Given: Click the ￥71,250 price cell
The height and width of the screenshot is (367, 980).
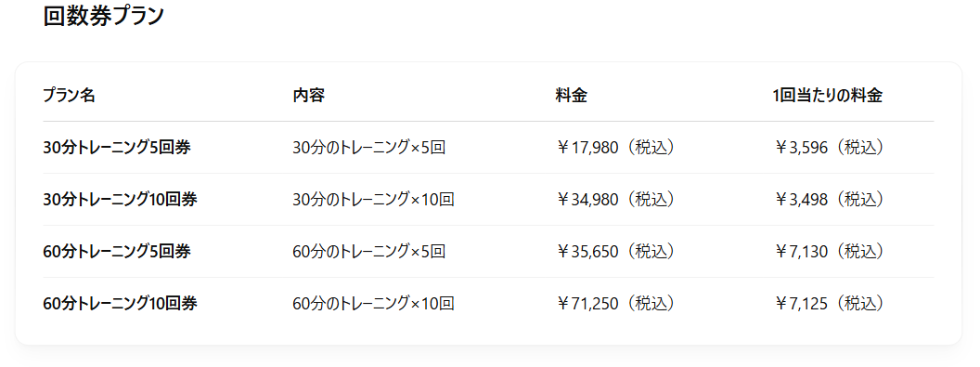Looking at the screenshot, I should 615,303.
